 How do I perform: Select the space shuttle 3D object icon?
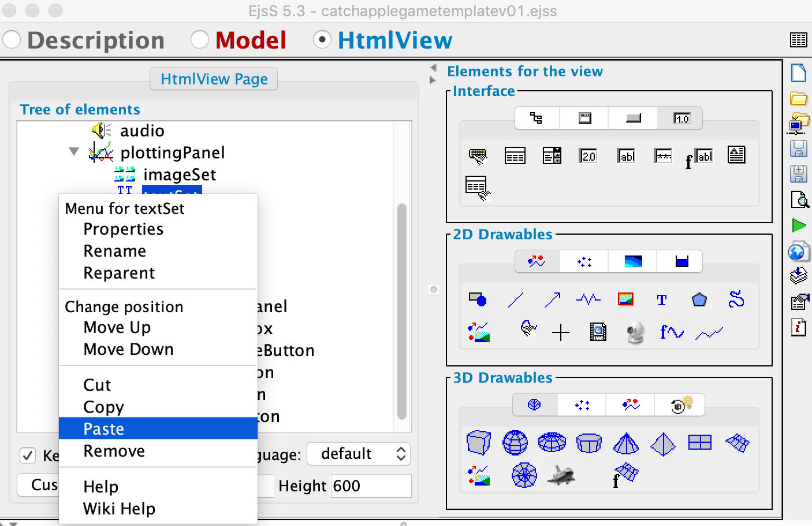[560, 475]
